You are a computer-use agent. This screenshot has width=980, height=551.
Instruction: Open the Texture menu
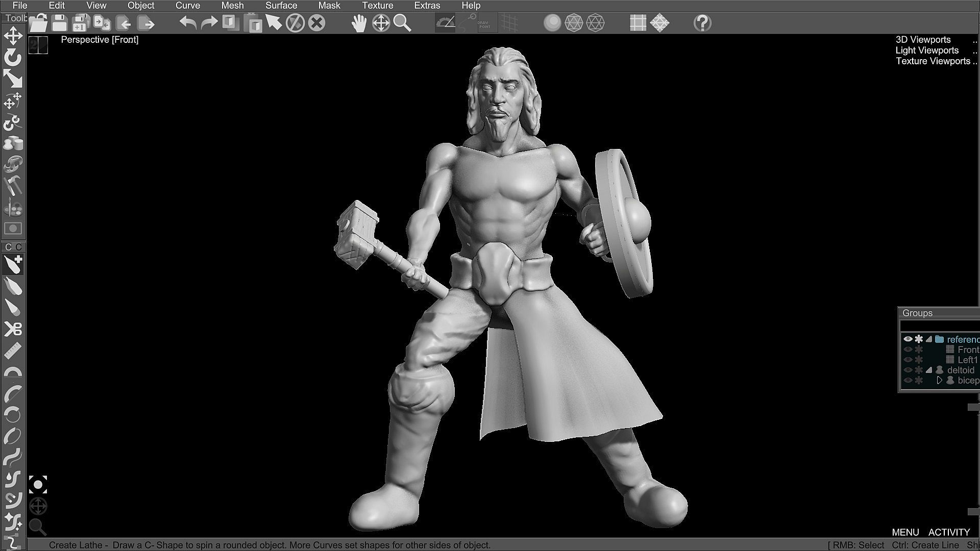377,6
